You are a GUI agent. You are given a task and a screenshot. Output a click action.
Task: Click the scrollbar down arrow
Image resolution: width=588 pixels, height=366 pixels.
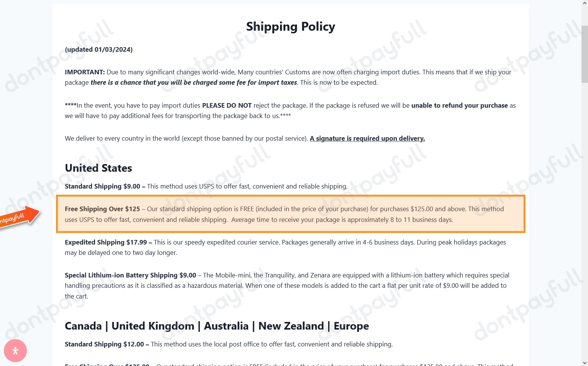[x=585, y=363]
